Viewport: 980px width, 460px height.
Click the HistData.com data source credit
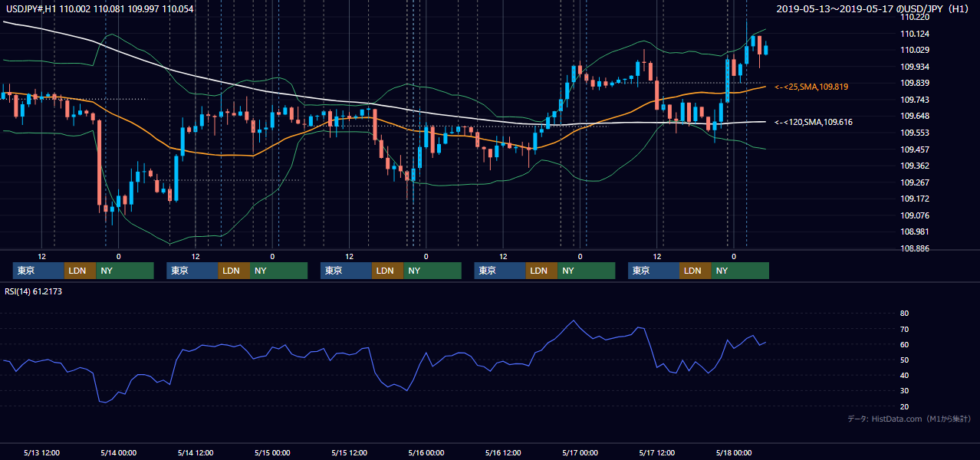click(909, 419)
